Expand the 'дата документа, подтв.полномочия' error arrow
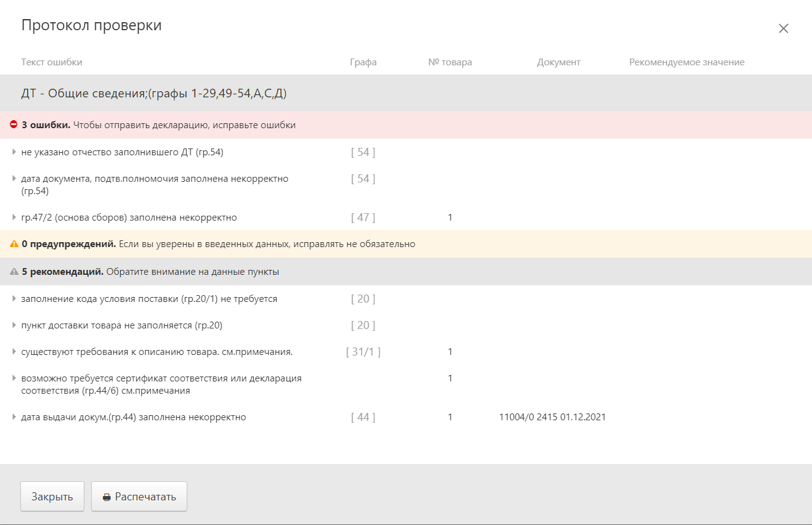This screenshot has width=812, height=525. 14,178
